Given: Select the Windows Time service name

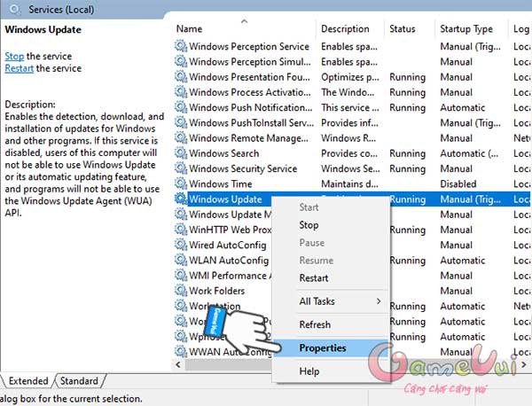Looking at the screenshot, I should 221,183.
